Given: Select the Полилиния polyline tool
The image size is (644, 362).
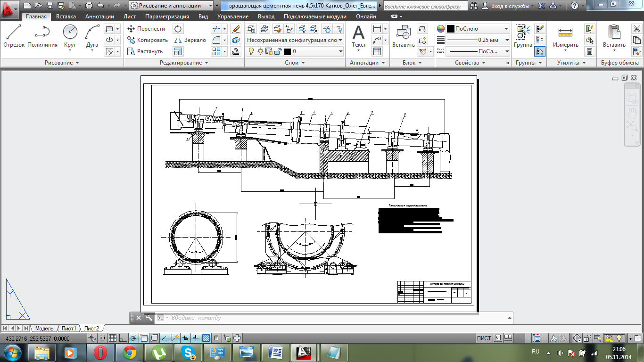Looking at the screenshot, I should 42,36.
